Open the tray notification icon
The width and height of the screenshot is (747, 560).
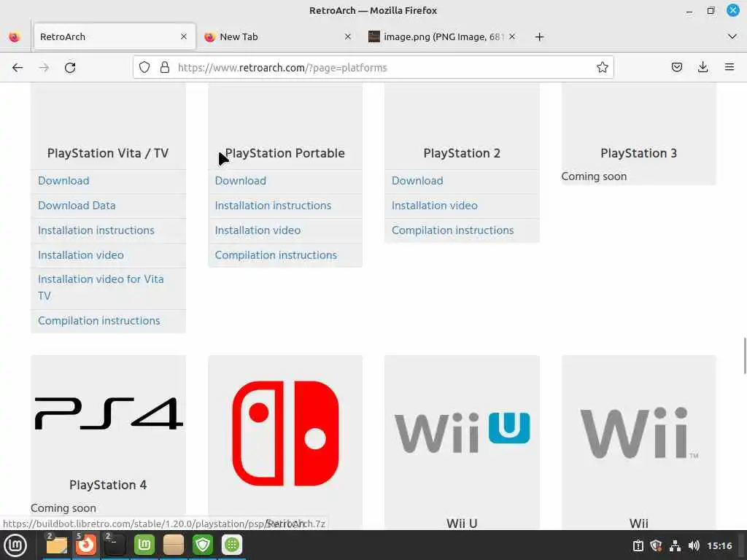click(638, 545)
